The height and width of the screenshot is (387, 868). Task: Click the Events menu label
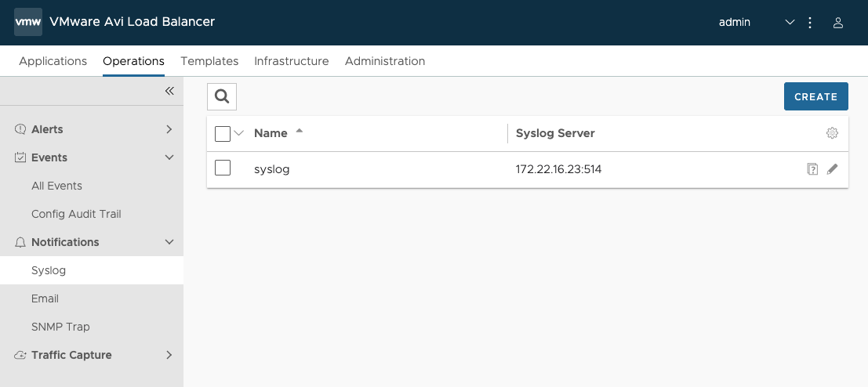(49, 157)
